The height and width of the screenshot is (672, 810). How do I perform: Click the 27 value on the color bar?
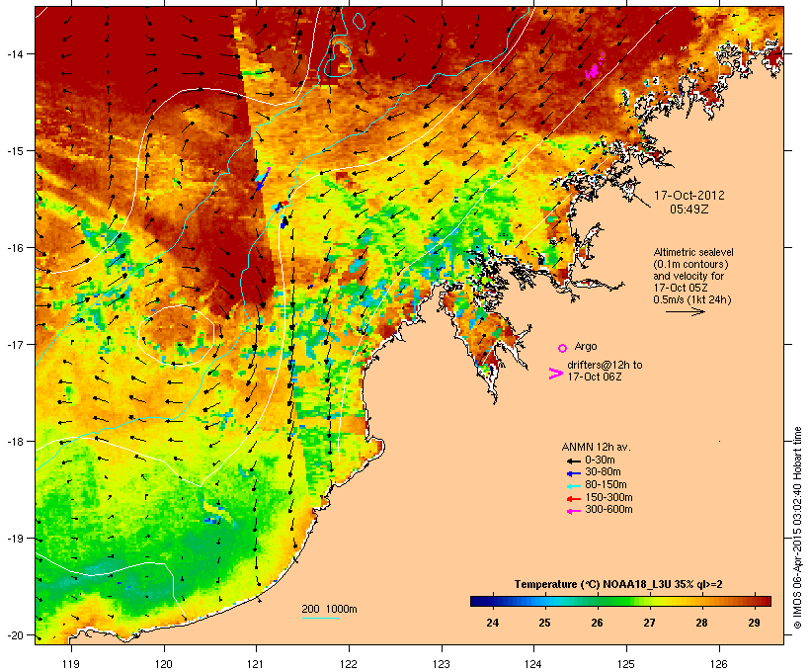pyautogui.click(x=649, y=623)
